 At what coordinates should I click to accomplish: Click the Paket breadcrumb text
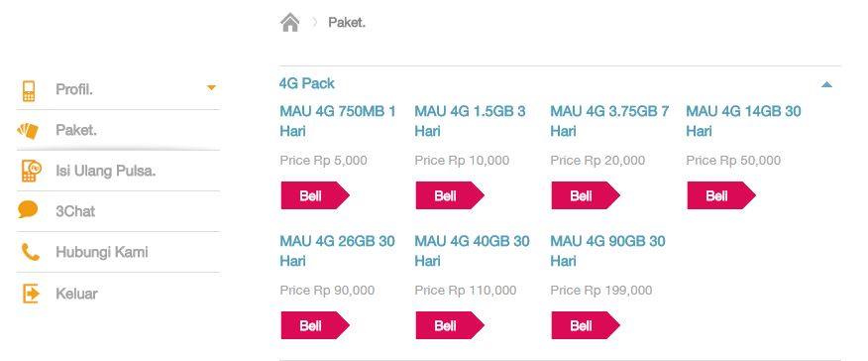pos(347,23)
